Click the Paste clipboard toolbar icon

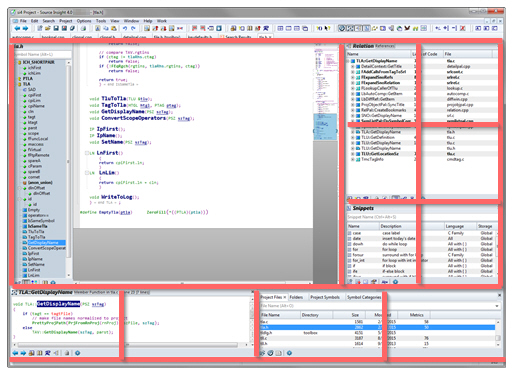[114, 29]
